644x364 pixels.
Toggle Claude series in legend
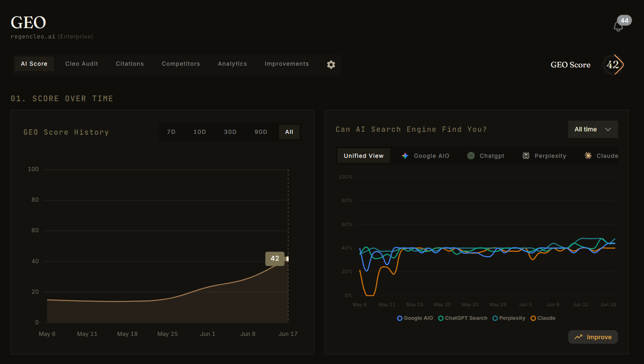[543, 318]
